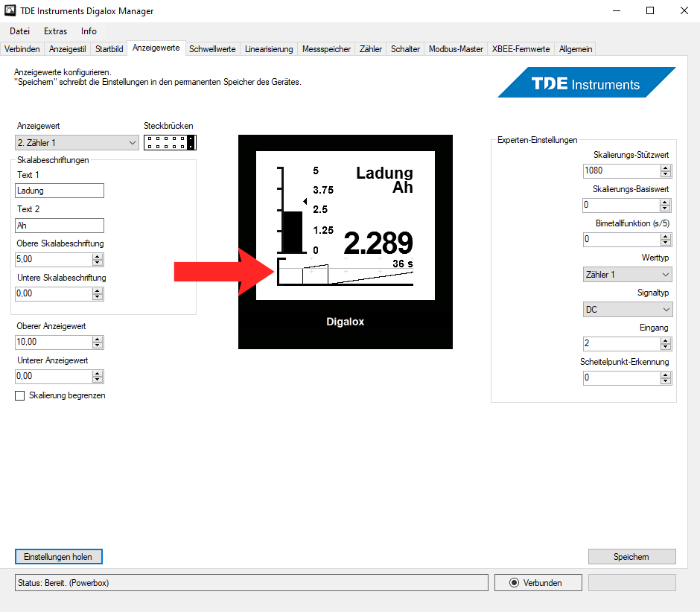Increase Bimetallfunktion value with up arrow

click(666, 237)
